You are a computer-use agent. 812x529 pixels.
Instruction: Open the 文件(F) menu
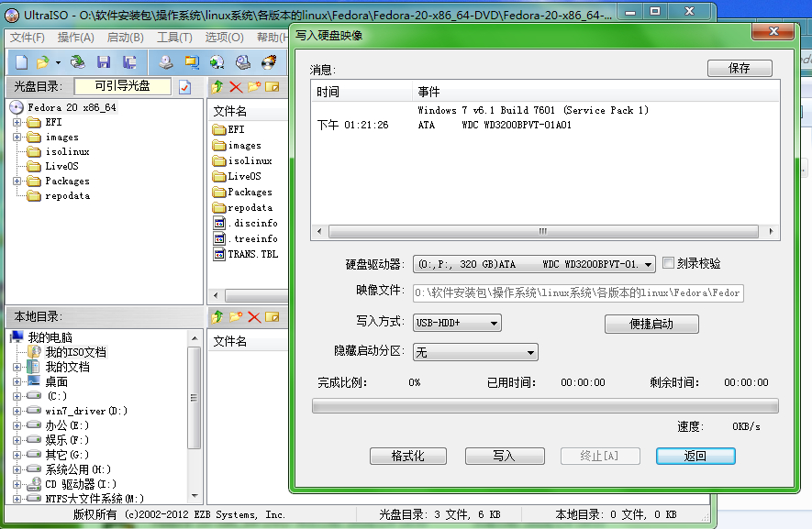[x=28, y=38]
